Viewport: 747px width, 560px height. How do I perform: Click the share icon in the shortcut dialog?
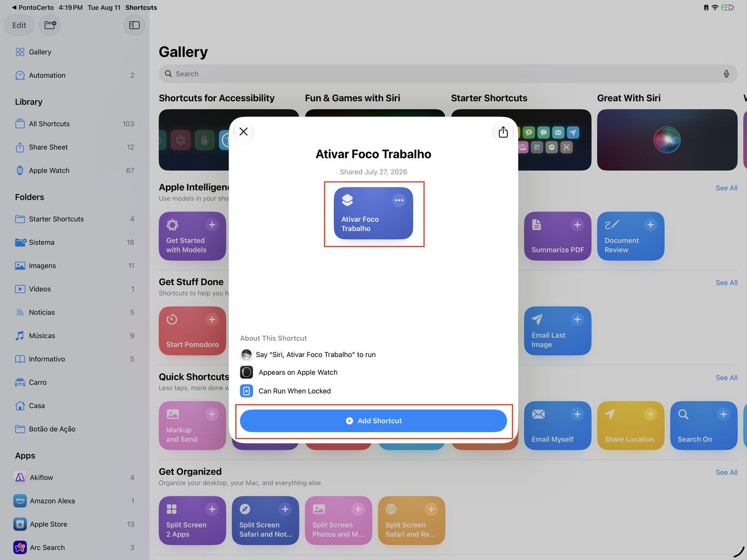click(503, 132)
